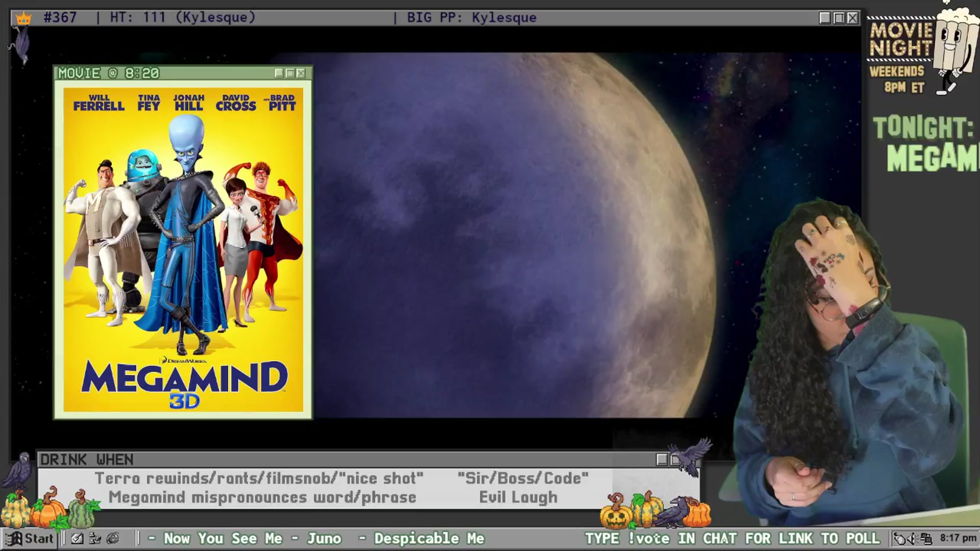Click 'BIG PP: Kylesque' title text
Viewport: 980px width, 551px height.
pyautogui.click(x=471, y=17)
